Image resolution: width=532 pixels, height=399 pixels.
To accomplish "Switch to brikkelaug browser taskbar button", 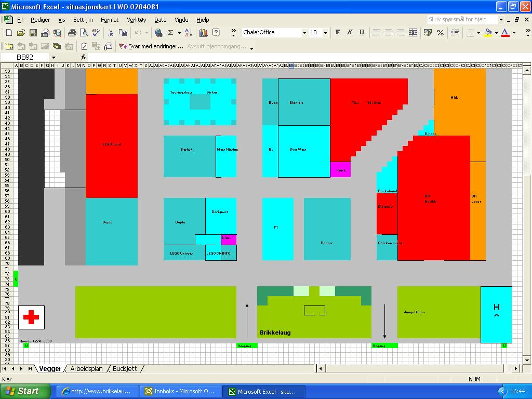I will click(97, 391).
